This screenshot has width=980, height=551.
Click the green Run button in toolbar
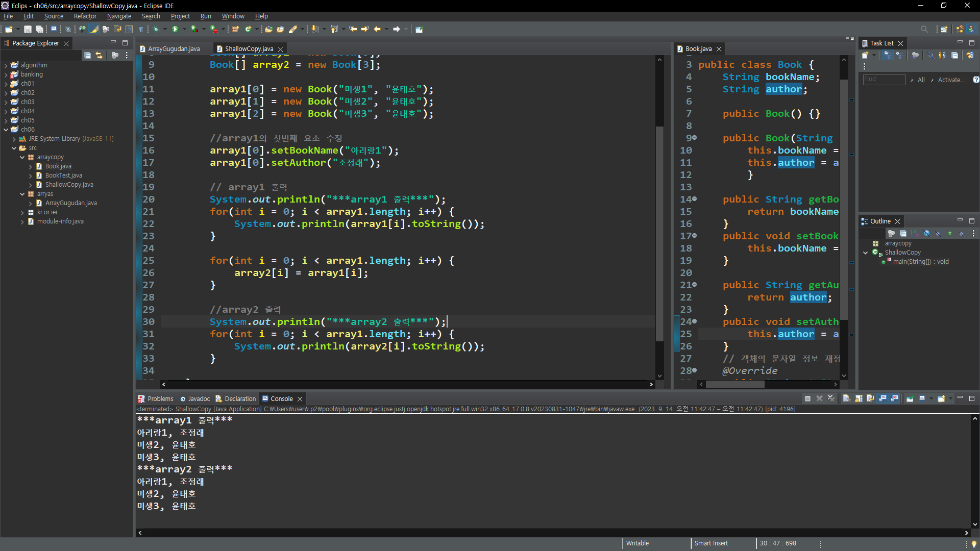tap(175, 29)
